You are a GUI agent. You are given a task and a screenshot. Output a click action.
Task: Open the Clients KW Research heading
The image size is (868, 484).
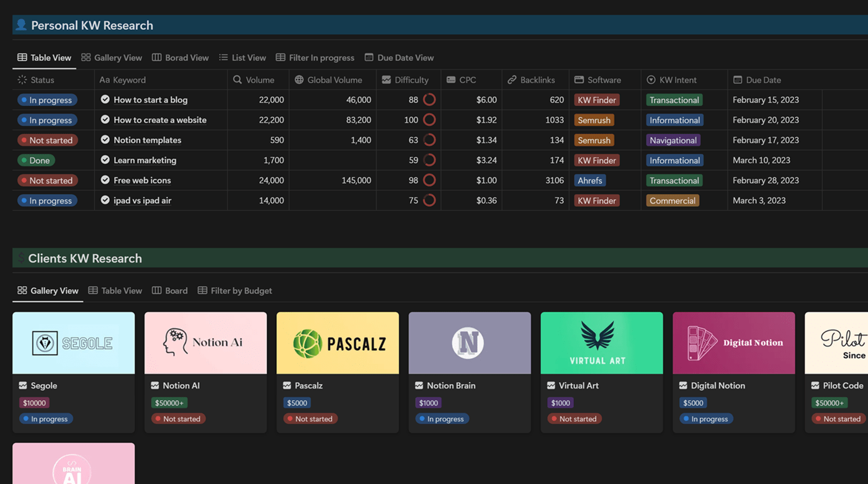[x=85, y=258]
